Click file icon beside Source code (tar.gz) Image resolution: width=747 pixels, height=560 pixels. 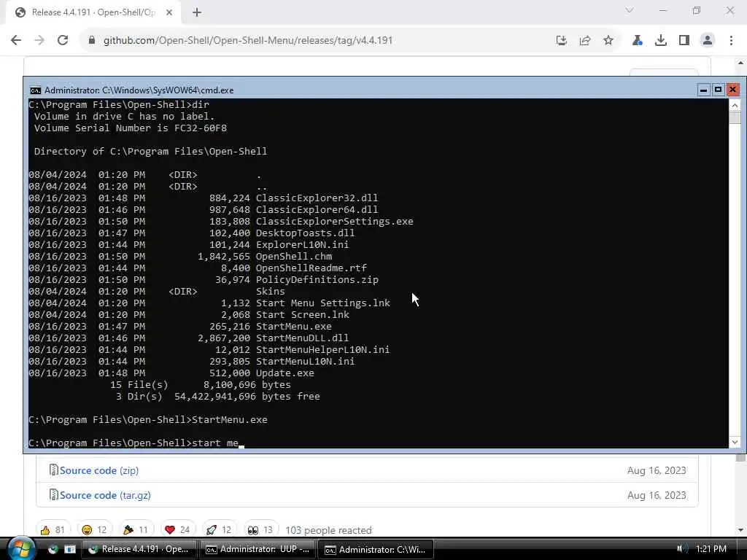click(x=53, y=495)
